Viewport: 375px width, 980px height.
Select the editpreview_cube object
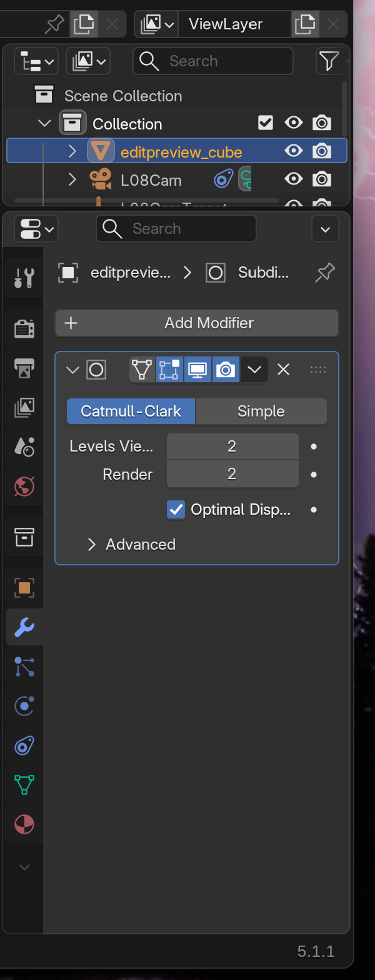181,152
